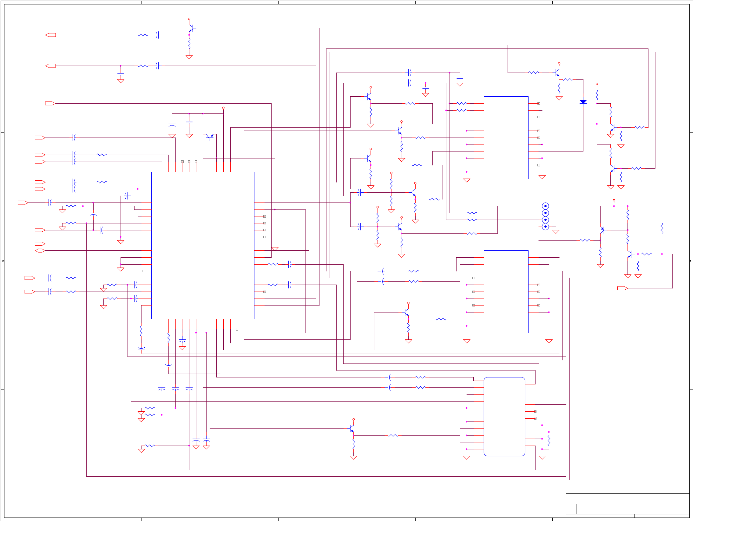Select the top circle of the four-pin connector

click(545, 206)
